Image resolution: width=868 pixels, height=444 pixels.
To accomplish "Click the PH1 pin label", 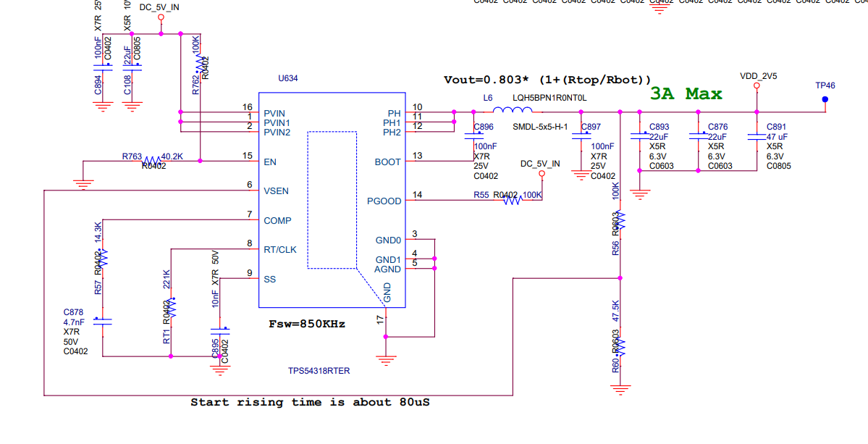I will pos(392,123).
